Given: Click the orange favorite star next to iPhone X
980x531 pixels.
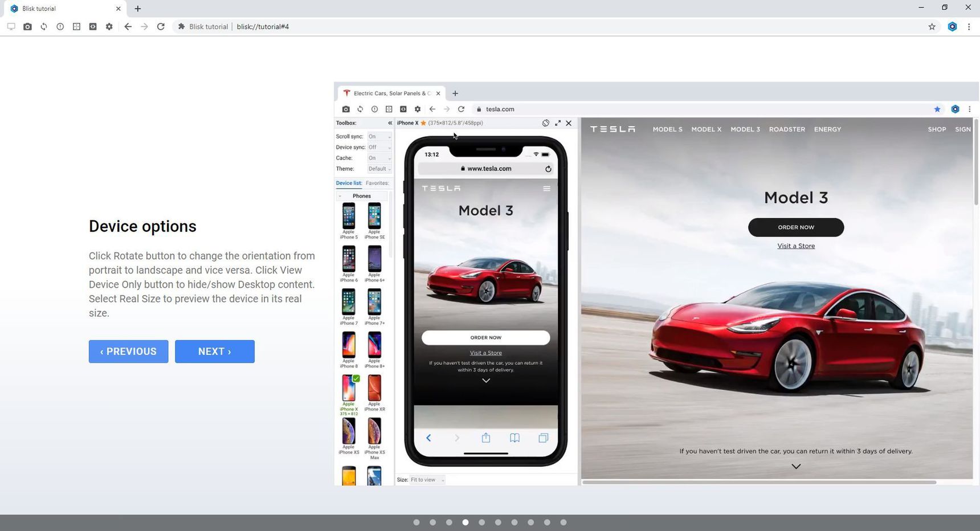Looking at the screenshot, I should pyautogui.click(x=423, y=123).
